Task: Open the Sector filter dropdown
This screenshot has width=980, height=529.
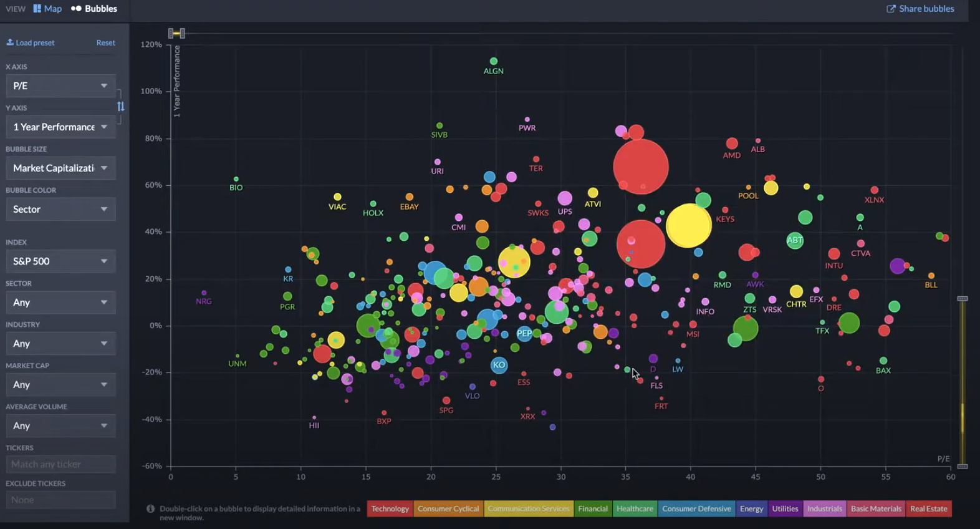Action: pos(60,302)
